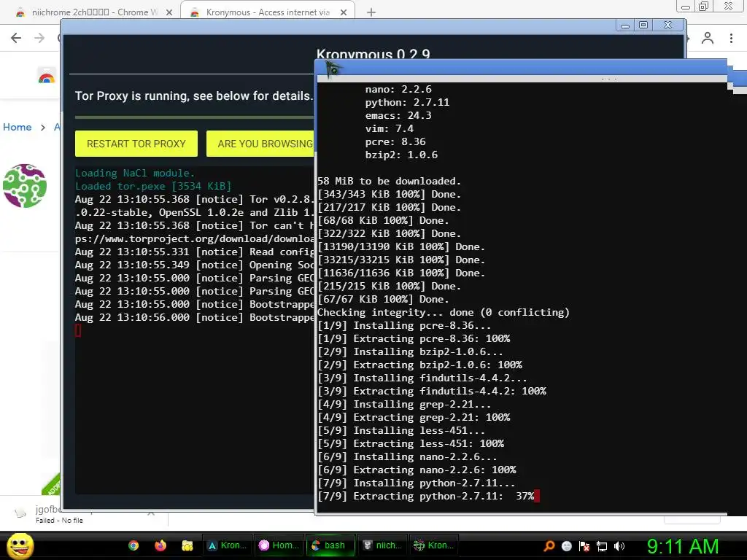Launch Firefox from taskbar quick launch
This screenshot has width=747, height=560.
coord(160,545)
